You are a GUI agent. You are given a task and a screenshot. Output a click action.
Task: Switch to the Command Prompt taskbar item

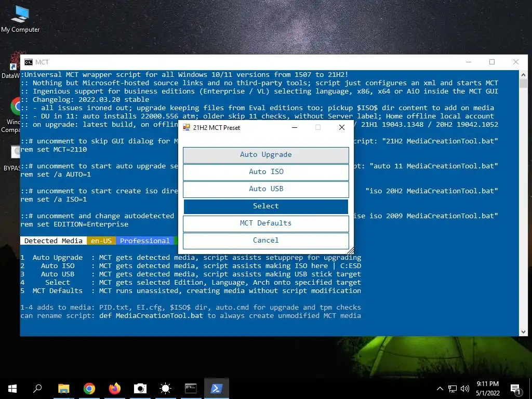[191, 389]
